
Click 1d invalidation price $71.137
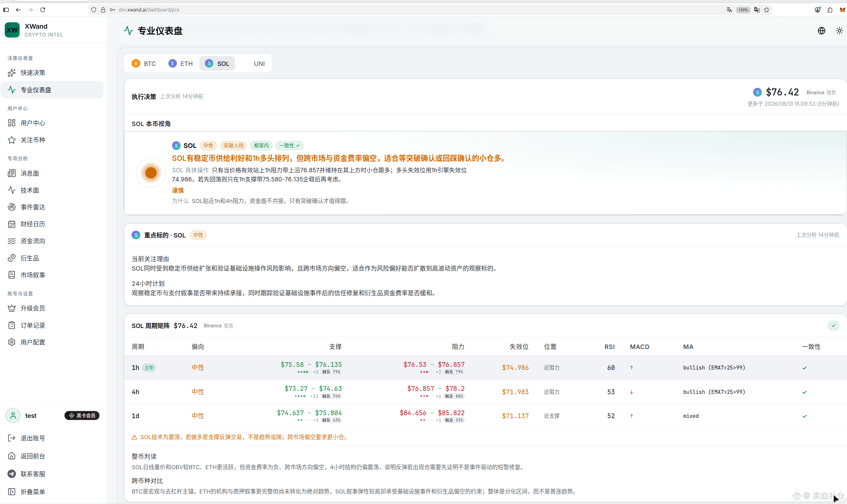coord(515,416)
